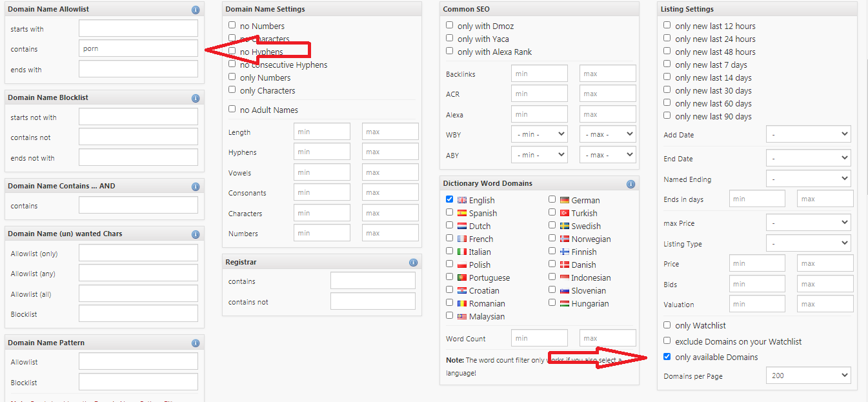Click the Registrar panel info icon
Image resolution: width=868 pixels, height=402 pixels.
(413, 263)
